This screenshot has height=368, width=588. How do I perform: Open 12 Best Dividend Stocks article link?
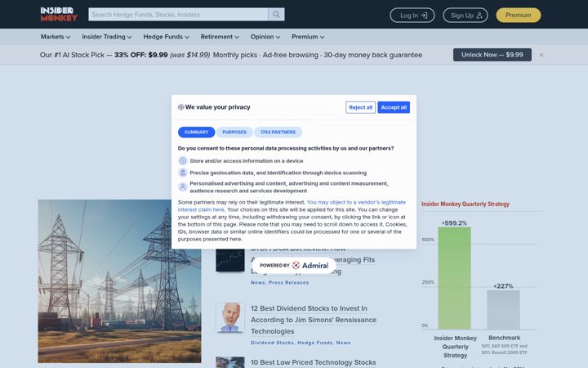[x=314, y=320]
